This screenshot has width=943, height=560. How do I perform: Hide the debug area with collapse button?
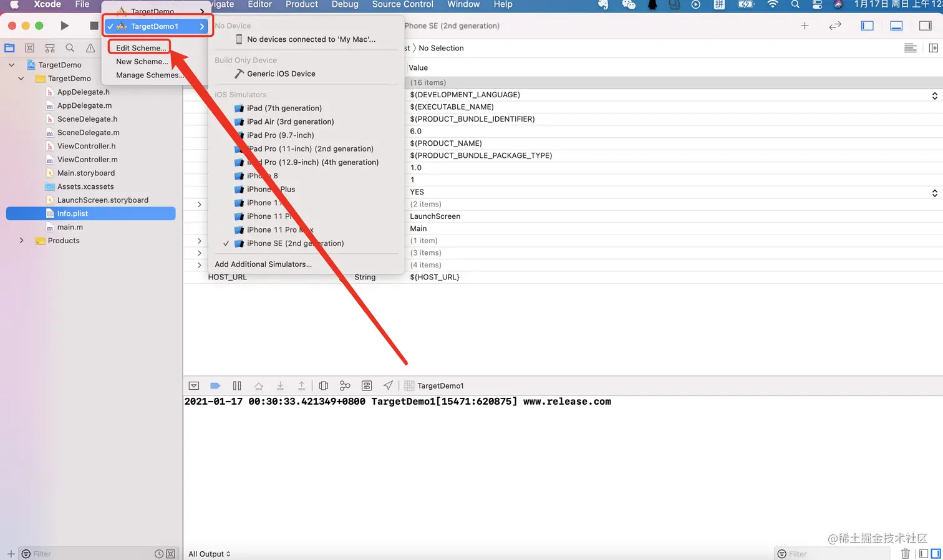pyautogui.click(x=194, y=386)
